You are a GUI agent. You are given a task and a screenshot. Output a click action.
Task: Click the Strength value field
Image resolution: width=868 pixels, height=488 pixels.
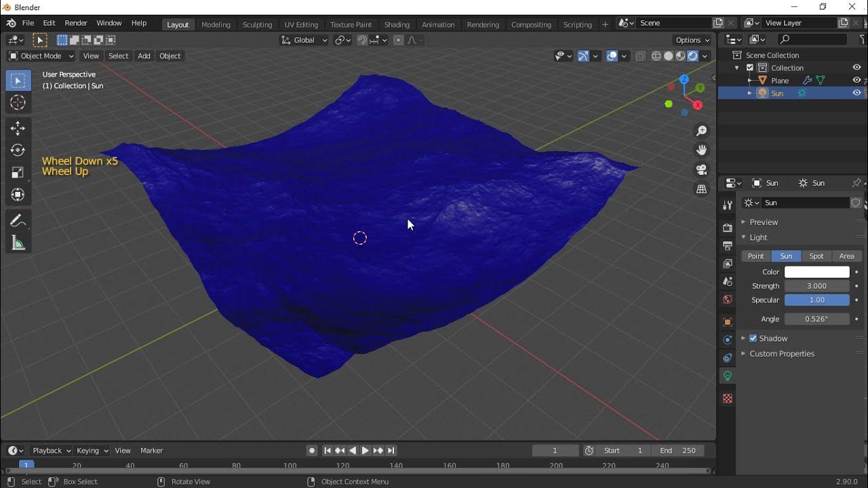[x=816, y=286]
